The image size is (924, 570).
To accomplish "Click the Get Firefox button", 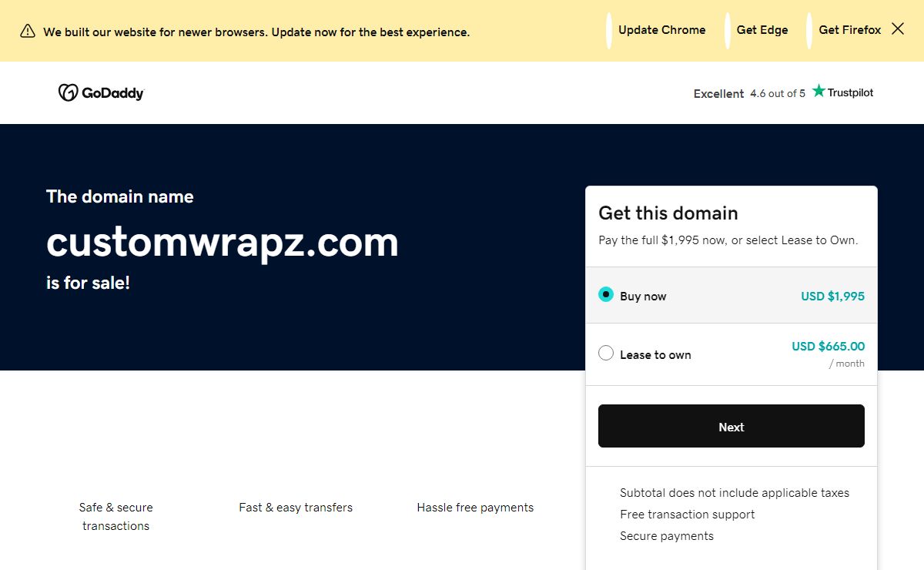I will (x=849, y=30).
